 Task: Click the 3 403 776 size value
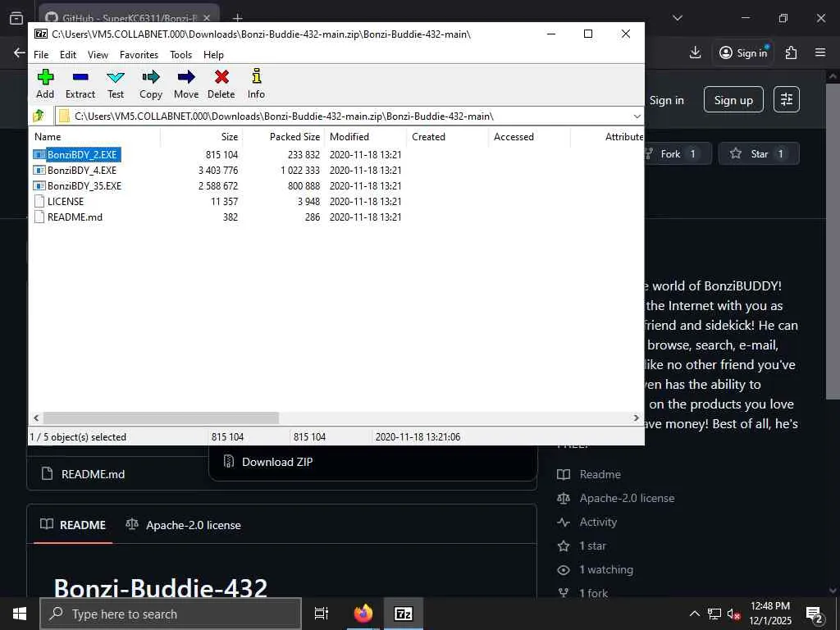218,171
